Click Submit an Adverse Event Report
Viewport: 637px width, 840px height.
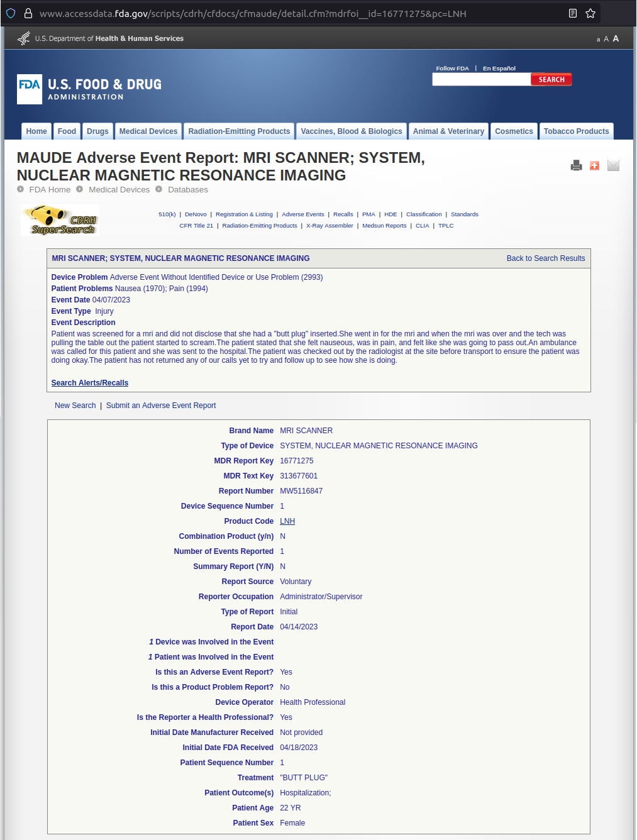click(x=161, y=406)
